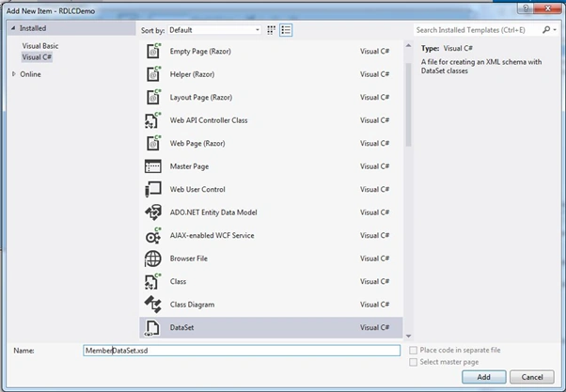The height and width of the screenshot is (392, 566).
Task: Select the Web User Control icon
Action: point(153,189)
